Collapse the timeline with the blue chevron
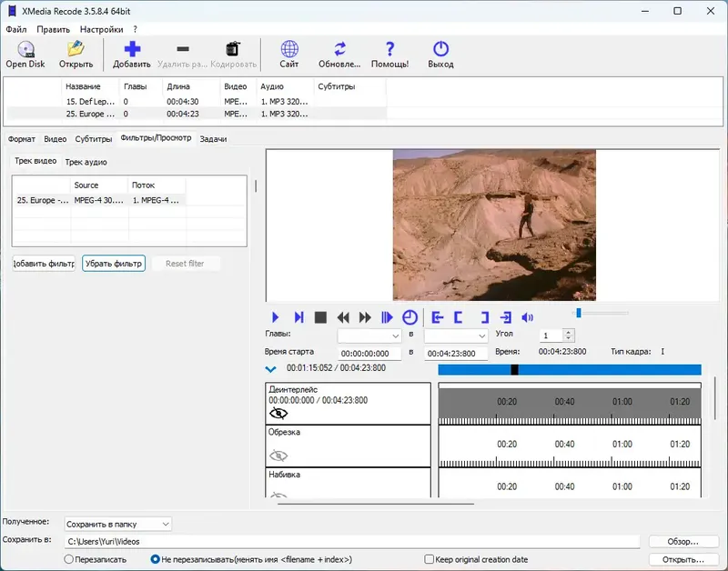The image size is (728, 571). pos(270,369)
